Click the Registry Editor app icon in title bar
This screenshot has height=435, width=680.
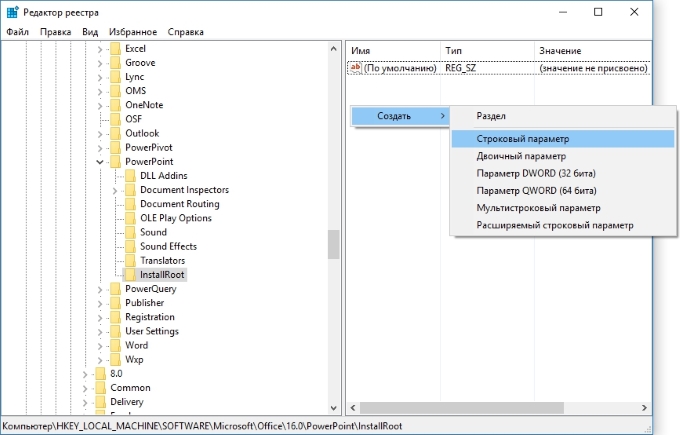12,12
